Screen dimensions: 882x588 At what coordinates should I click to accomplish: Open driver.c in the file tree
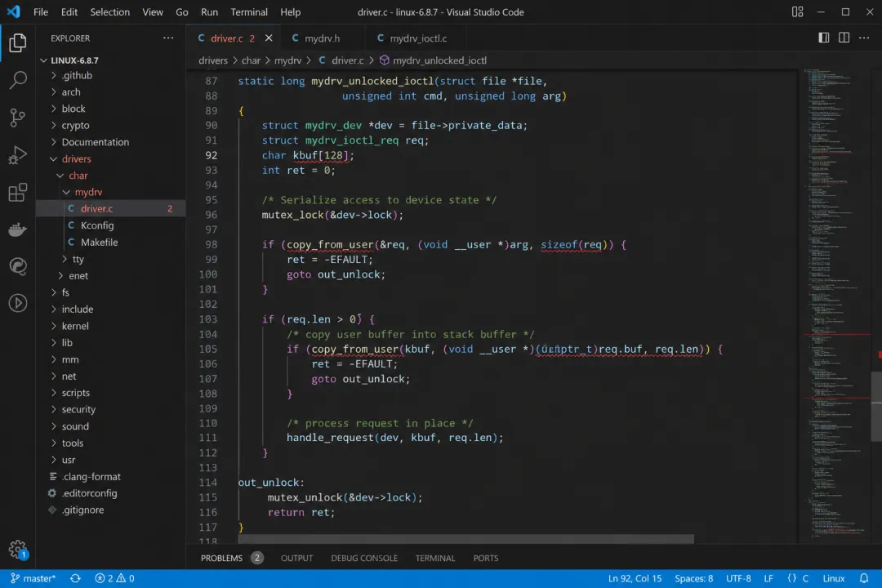click(x=111, y=209)
